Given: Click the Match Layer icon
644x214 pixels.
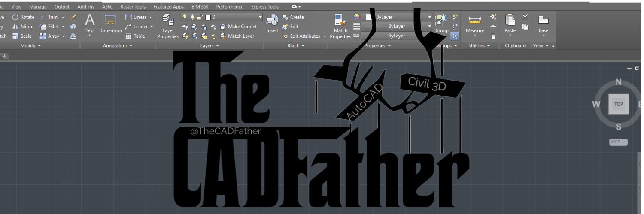Looking at the screenshot, I should [x=223, y=36].
